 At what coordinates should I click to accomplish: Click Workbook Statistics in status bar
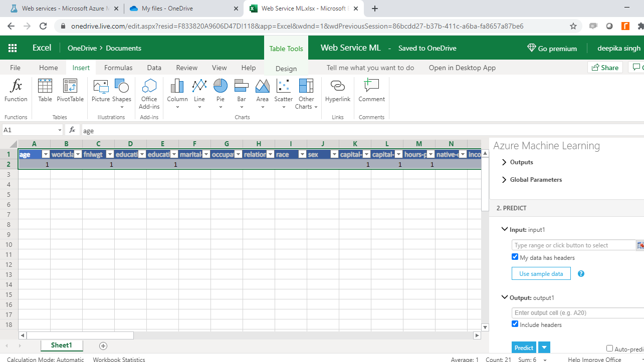[x=119, y=359]
